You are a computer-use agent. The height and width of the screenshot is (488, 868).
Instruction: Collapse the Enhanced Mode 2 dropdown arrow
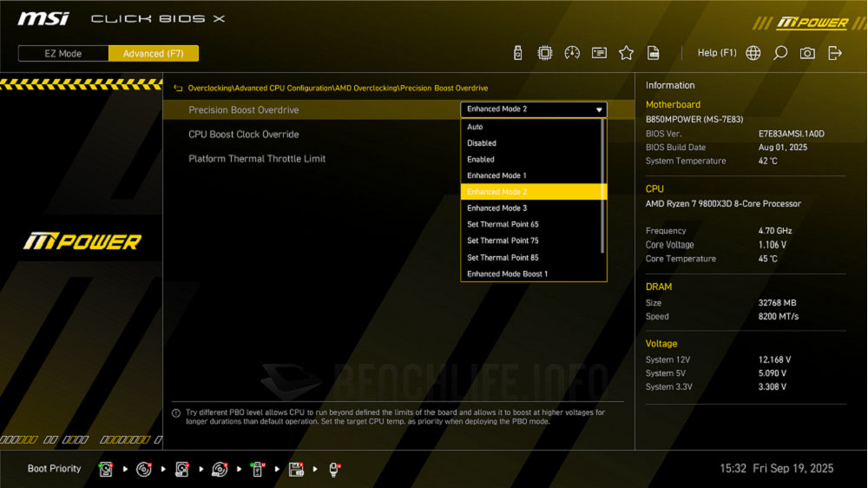point(598,109)
